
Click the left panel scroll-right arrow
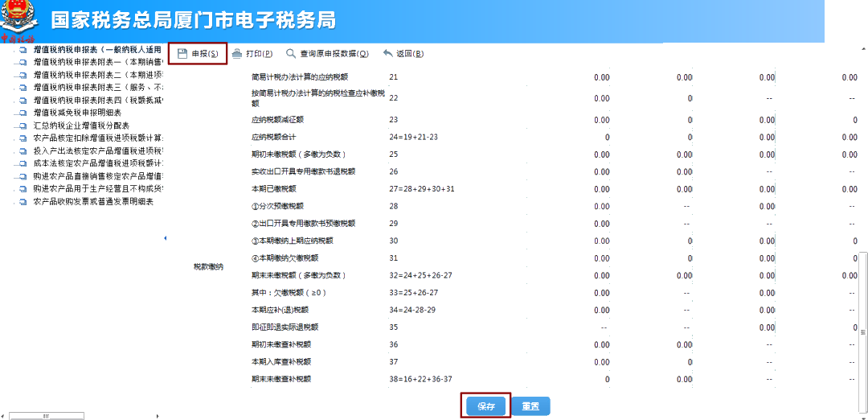click(158, 415)
